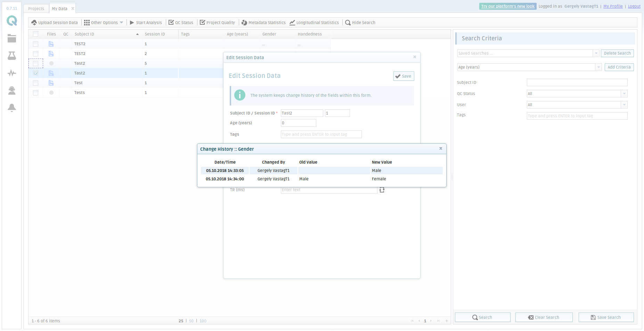Image resolution: width=644 pixels, height=331 pixels.
Task: Check the Tests row checkbox
Action: point(35,93)
